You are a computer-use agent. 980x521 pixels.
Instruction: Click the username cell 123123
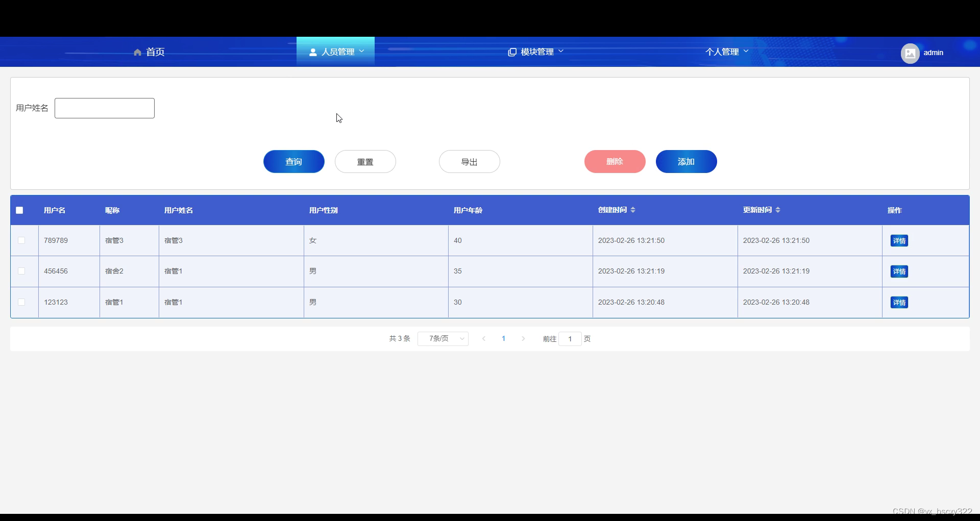56,302
